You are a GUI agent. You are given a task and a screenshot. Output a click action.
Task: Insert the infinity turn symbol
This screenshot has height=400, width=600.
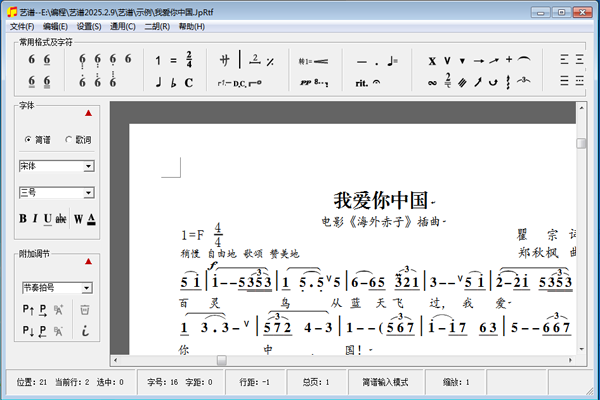pos(432,83)
